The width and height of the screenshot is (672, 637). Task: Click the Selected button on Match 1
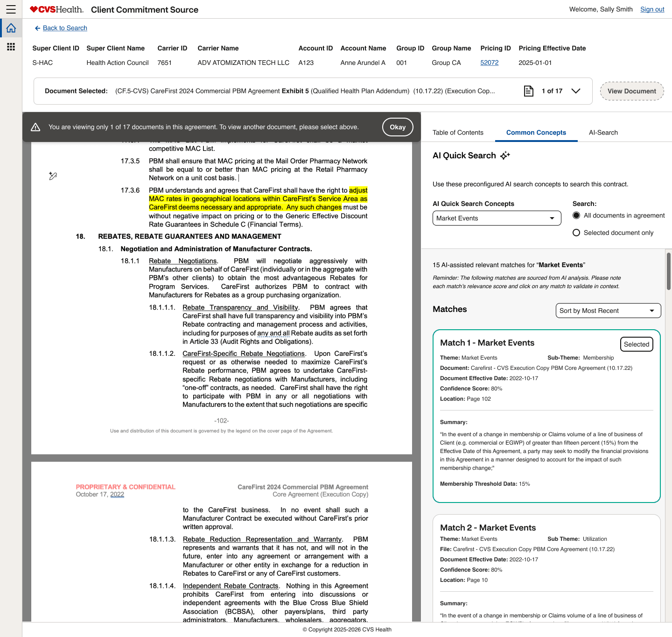637,344
